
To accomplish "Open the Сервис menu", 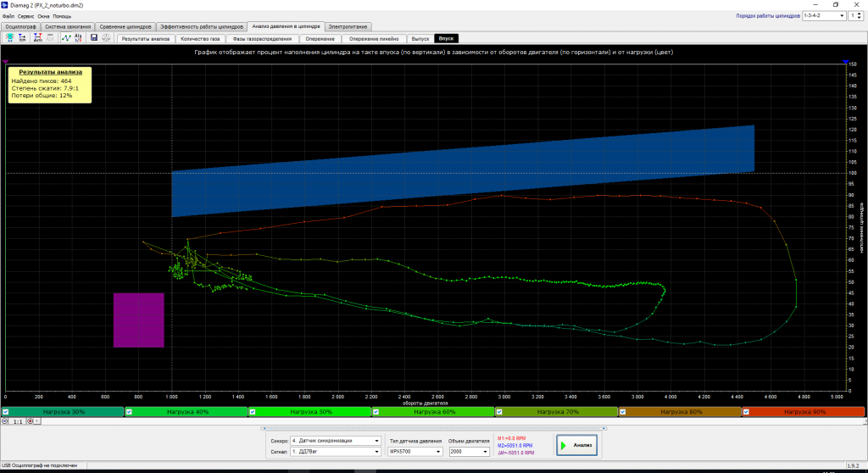I will click(x=25, y=16).
